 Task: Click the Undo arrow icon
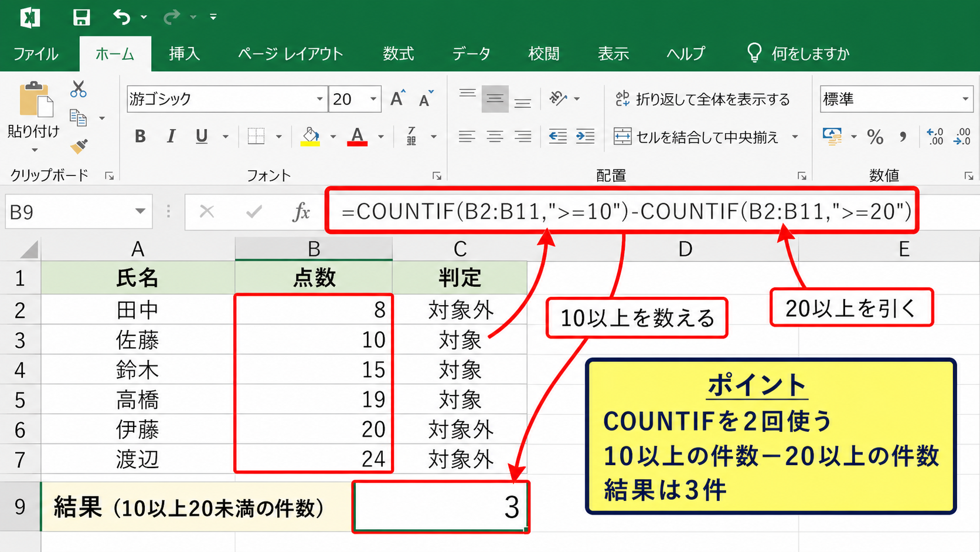click(121, 17)
